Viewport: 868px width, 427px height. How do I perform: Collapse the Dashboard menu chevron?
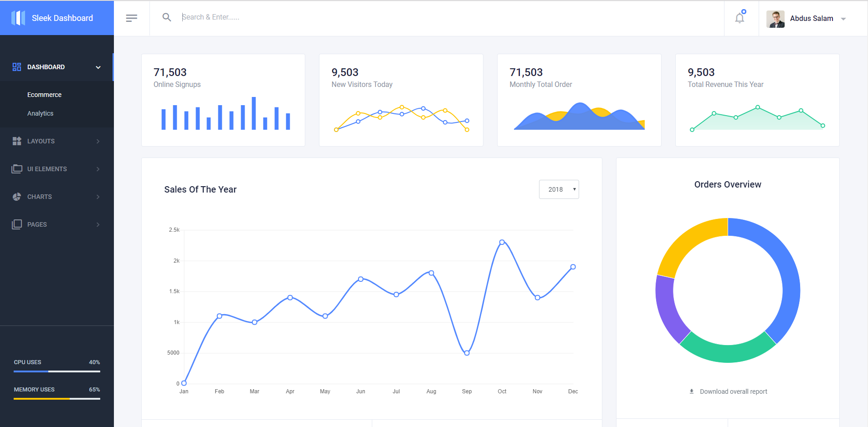click(98, 67)
